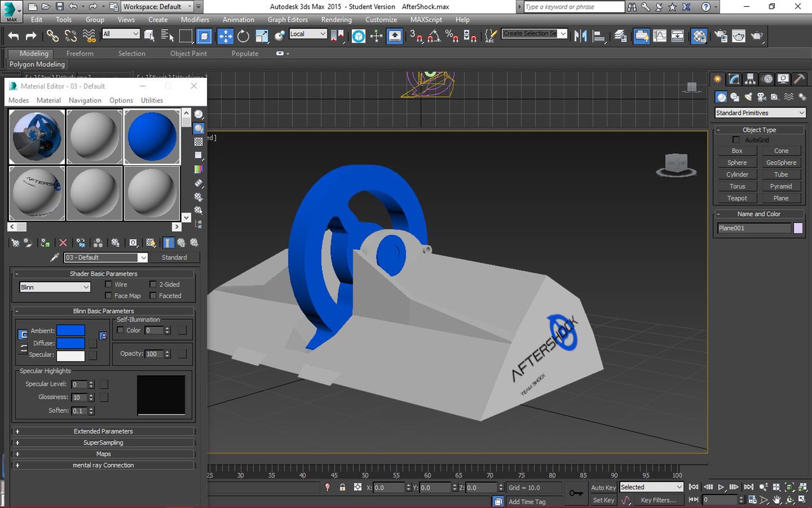Toggle the checkered Background icon in Material Editor
Image resolution: width=812 pixels, height=508 pixels.
click(198, 142)
